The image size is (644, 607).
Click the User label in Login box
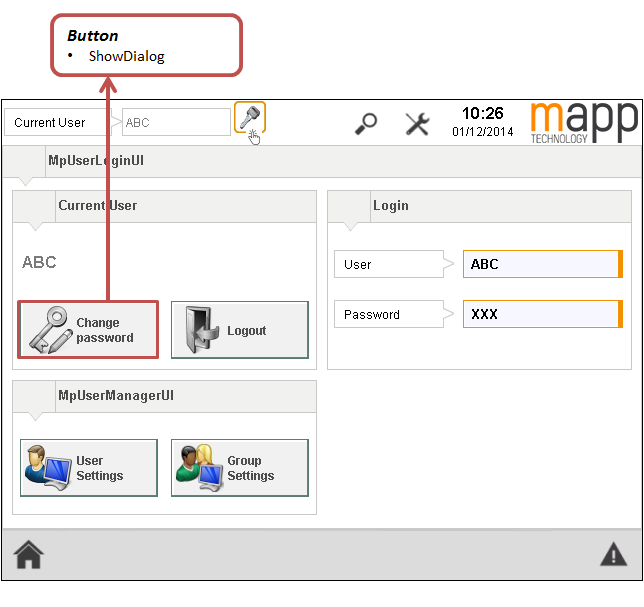[389, 264]
